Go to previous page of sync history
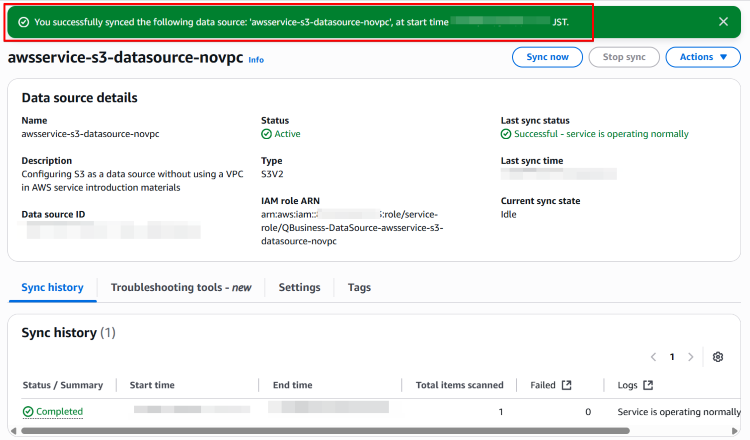 tap(653, 357)
